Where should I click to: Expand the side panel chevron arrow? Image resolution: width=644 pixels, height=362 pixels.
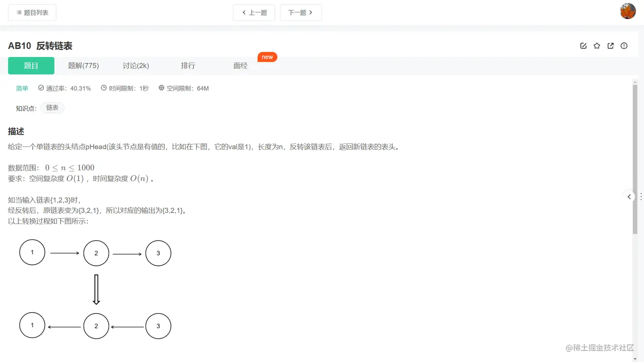[x=629, y=197]
